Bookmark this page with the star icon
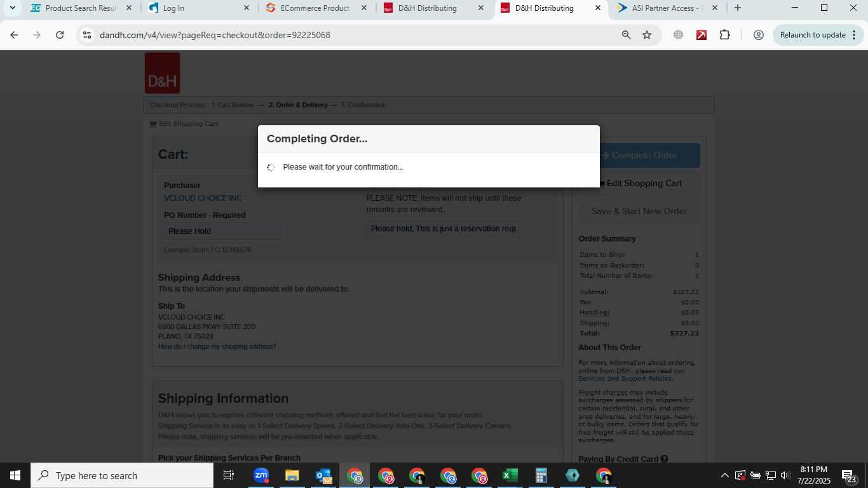 click(x=647, y=35)
